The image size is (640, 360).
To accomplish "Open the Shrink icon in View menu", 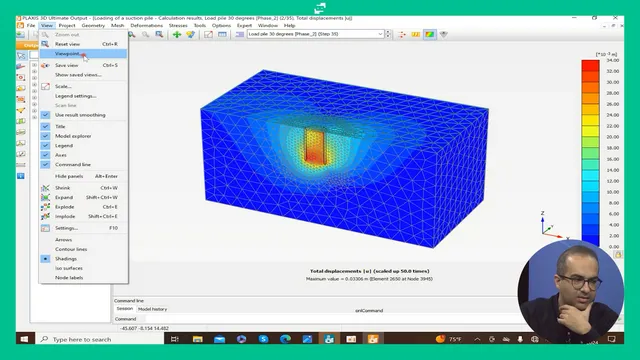I will pos(45,188).
